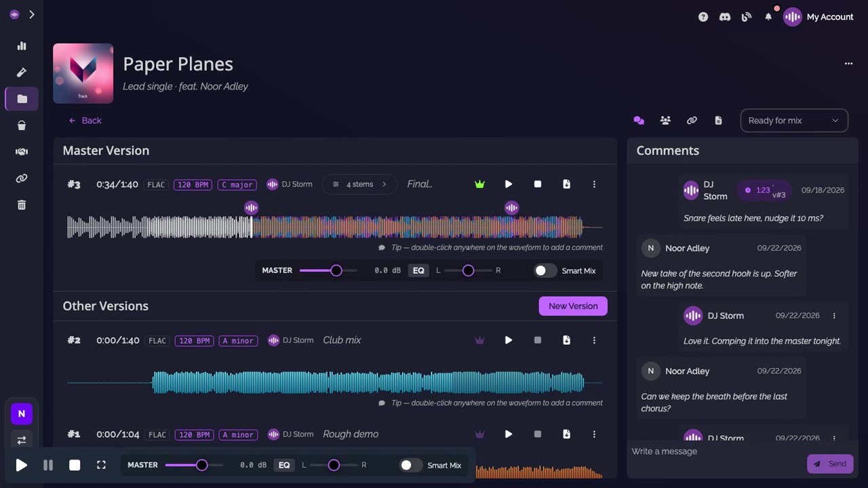This screenshot has height=488, width=868.
Task: Click the New Version button
Action: (x=573, y=306)
